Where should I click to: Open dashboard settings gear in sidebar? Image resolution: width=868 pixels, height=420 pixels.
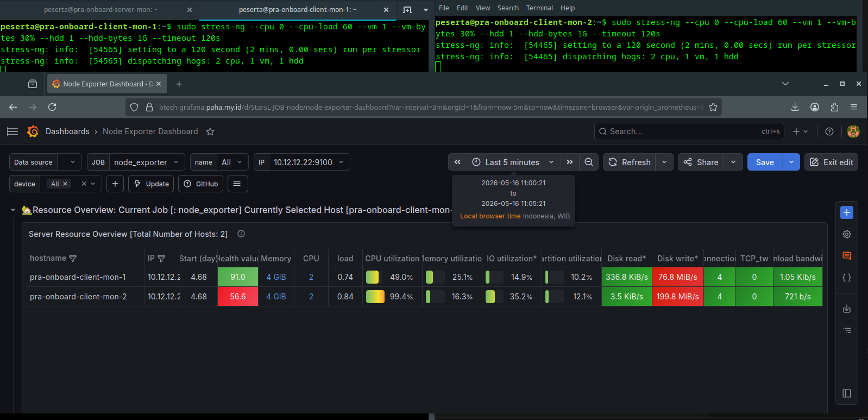(846, 234)
